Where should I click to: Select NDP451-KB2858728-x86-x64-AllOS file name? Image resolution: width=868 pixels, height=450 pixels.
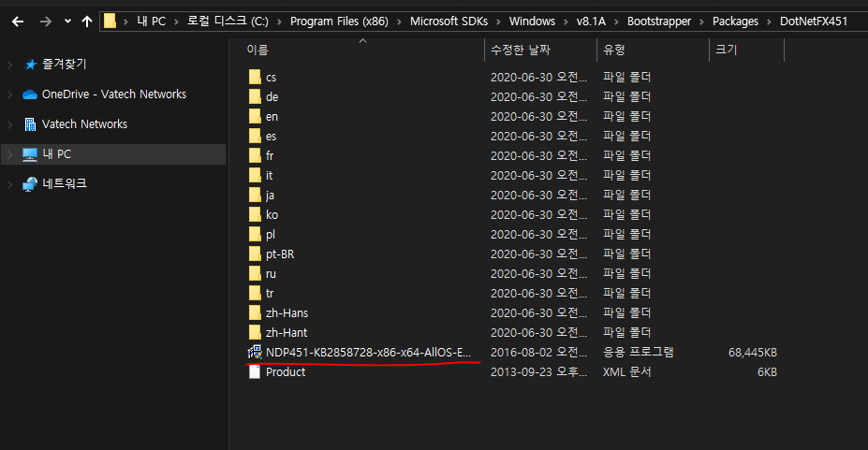click(x=368, y=352)
